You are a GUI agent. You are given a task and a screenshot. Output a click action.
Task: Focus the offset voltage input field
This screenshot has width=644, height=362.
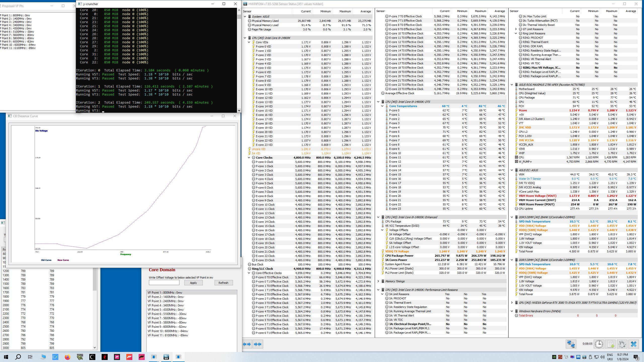click(x=164, y=283)
